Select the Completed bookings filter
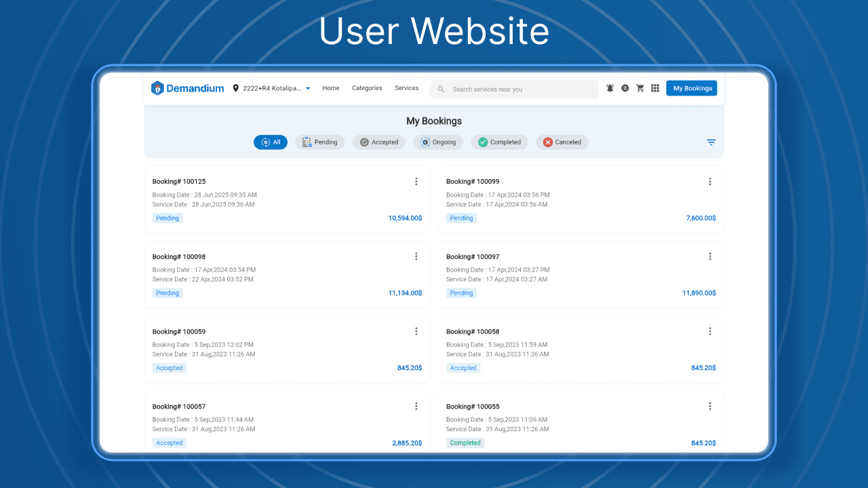This screenshot has width=868, height=488. (500, 142)
